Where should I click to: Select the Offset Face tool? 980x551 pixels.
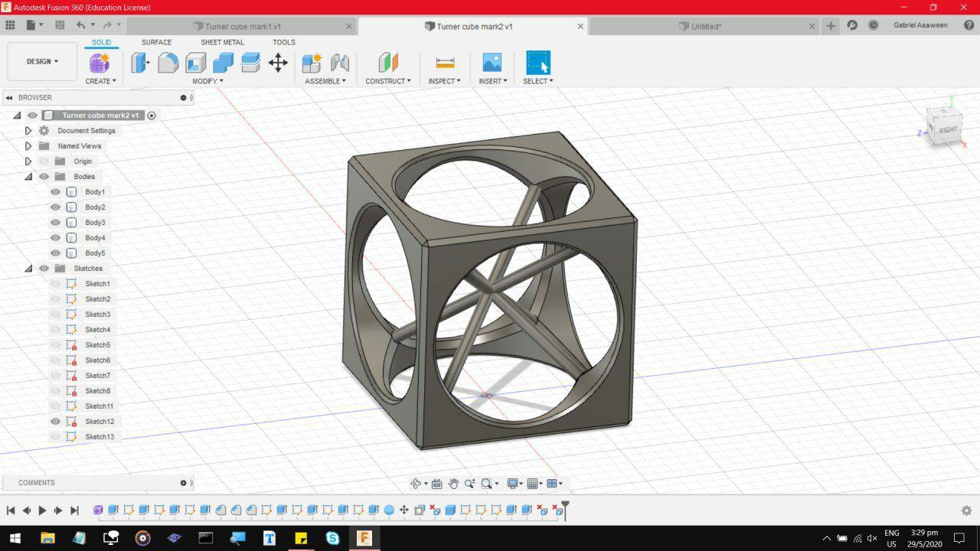click(250, 63)
